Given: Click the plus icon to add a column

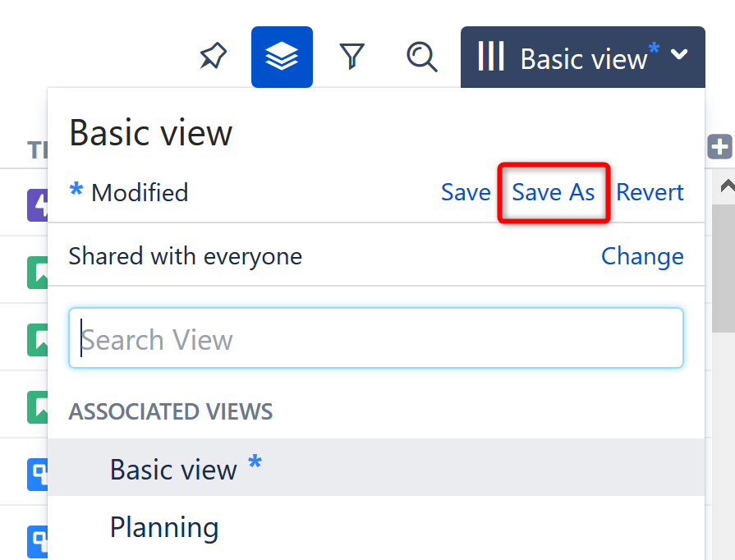Looking at the screenshot, I should click(719, 147).
